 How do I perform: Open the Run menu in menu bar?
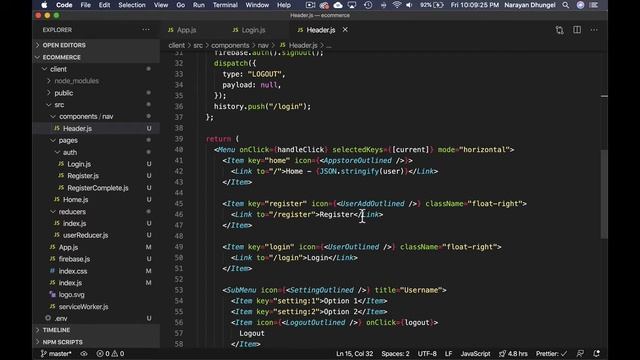coord(198,5)
